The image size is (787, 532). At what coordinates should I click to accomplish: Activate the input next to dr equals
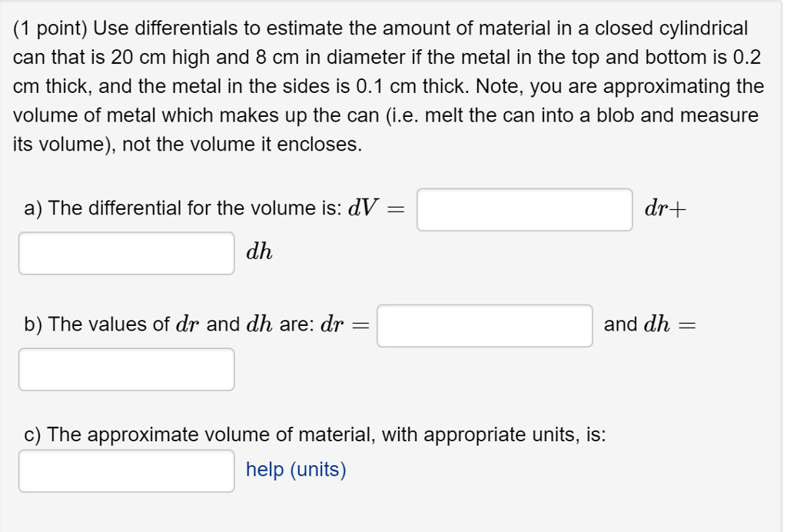point(483,326)
